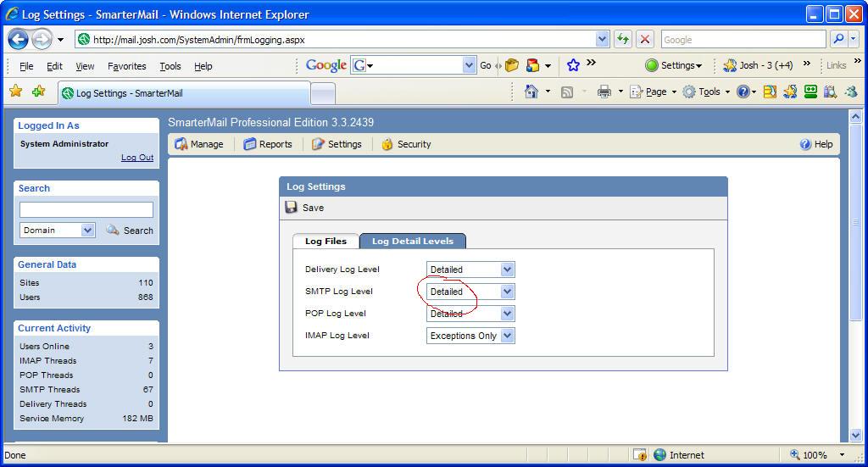Click the Stop loading icon
The height and width of the screenshot is (467, 868).
pos(645,39)
